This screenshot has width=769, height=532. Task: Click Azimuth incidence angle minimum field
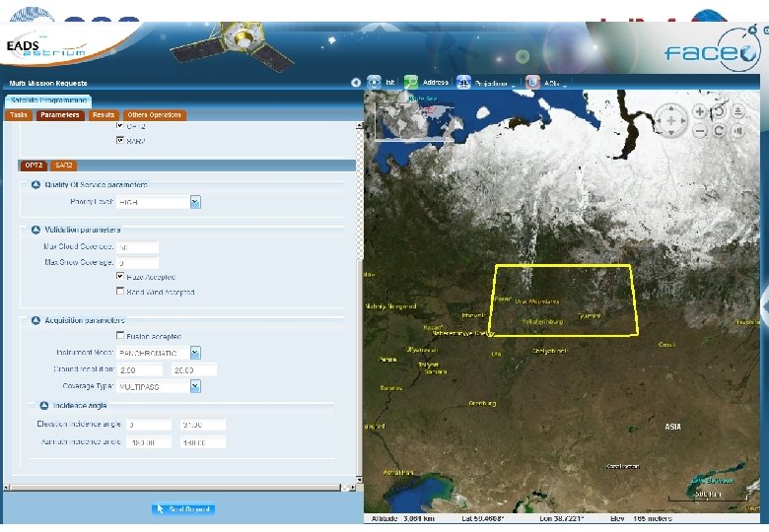click(x=149, y=443)
